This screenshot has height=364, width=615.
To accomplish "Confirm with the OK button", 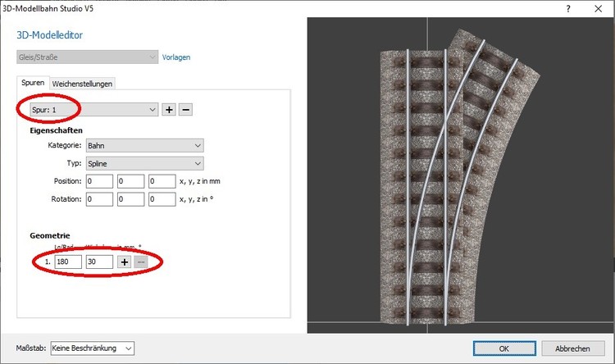I will point(504,348).
